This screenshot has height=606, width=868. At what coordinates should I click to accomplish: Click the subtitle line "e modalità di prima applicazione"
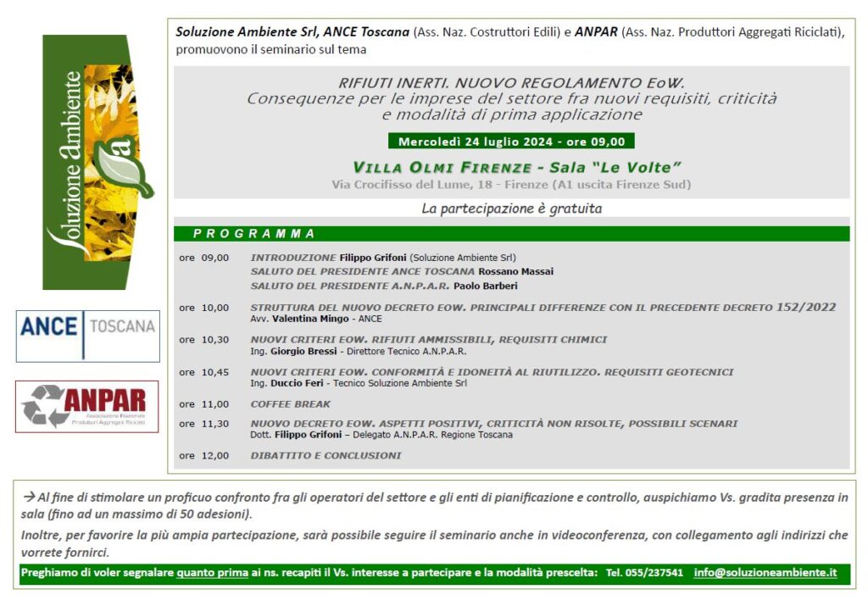click(x=511, y=114)
